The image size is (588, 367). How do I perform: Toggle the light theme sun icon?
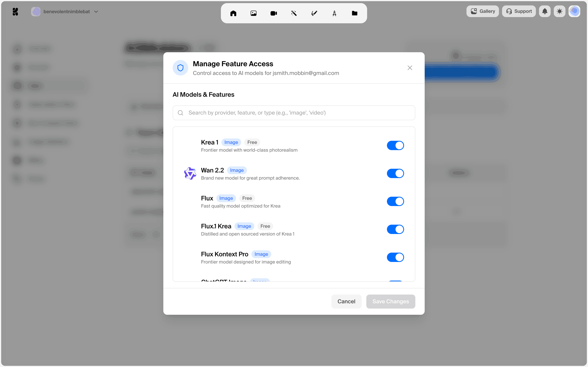click(560, 11)
